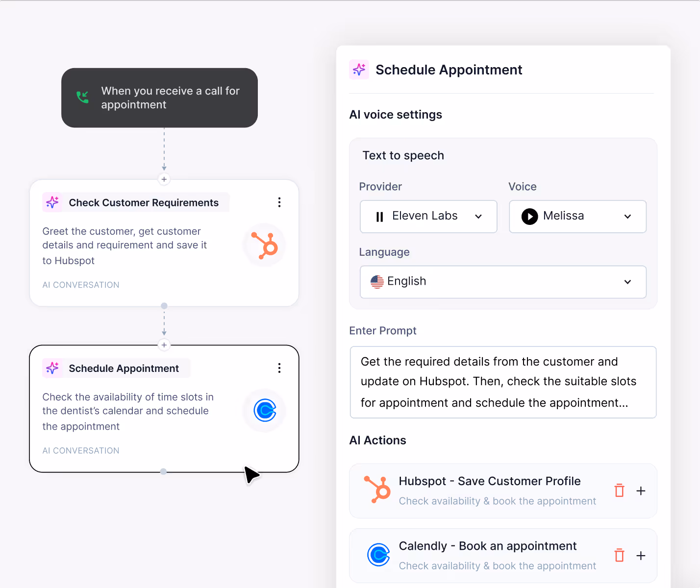Screen dimensions: 700x588
Task: Click the 'Text to speech' heading
Action: click(x=403, y=155)
